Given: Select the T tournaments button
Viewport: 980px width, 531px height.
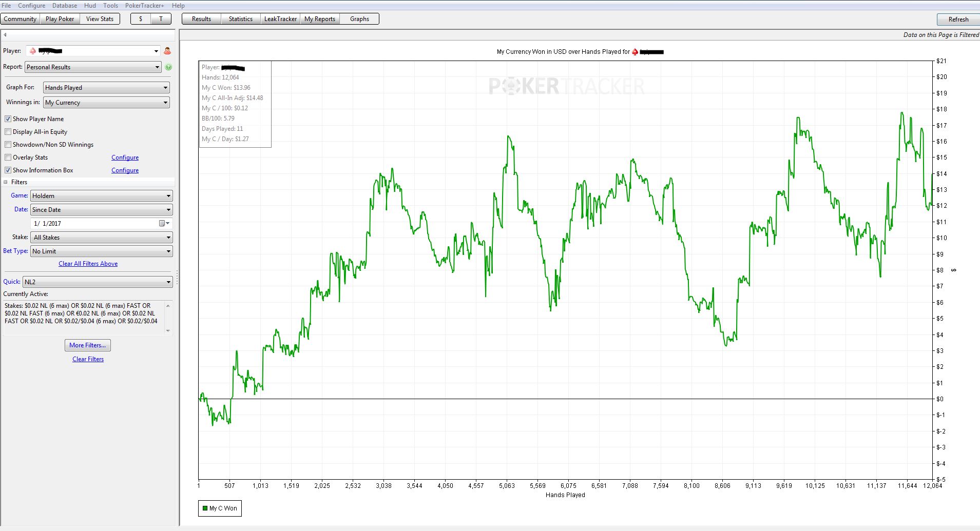Looking at the screenshot, I should tap(161, 19).
